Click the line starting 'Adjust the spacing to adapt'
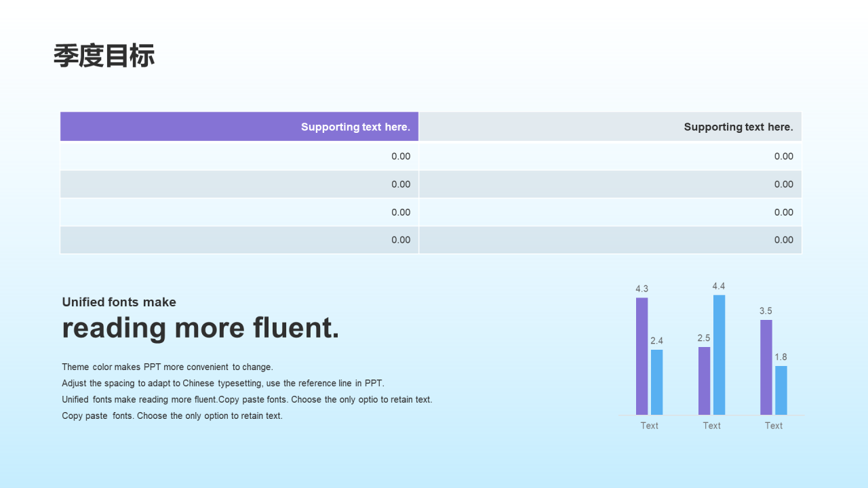Image resolution: width=868 pixels, height=488 pixels. (223, 384)
